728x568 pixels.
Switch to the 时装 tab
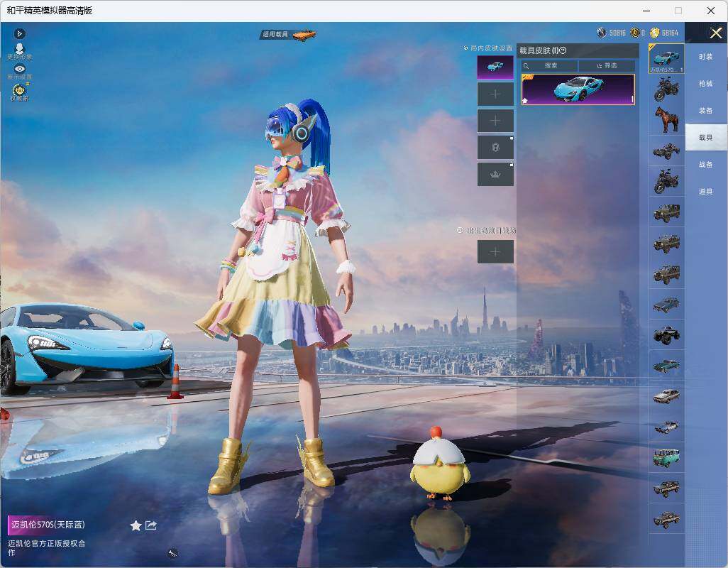tap(706, 57)
